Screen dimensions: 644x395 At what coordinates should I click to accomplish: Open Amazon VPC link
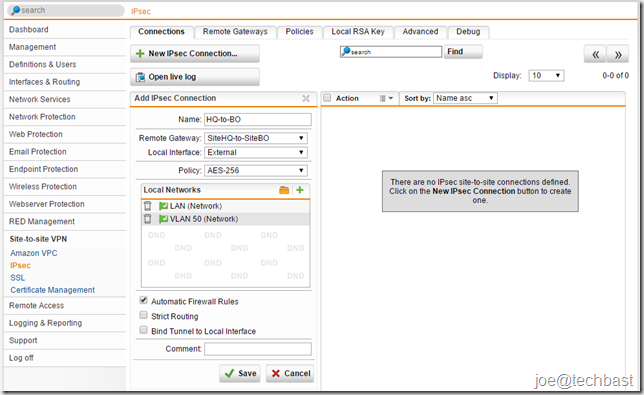tap(34, 253)
